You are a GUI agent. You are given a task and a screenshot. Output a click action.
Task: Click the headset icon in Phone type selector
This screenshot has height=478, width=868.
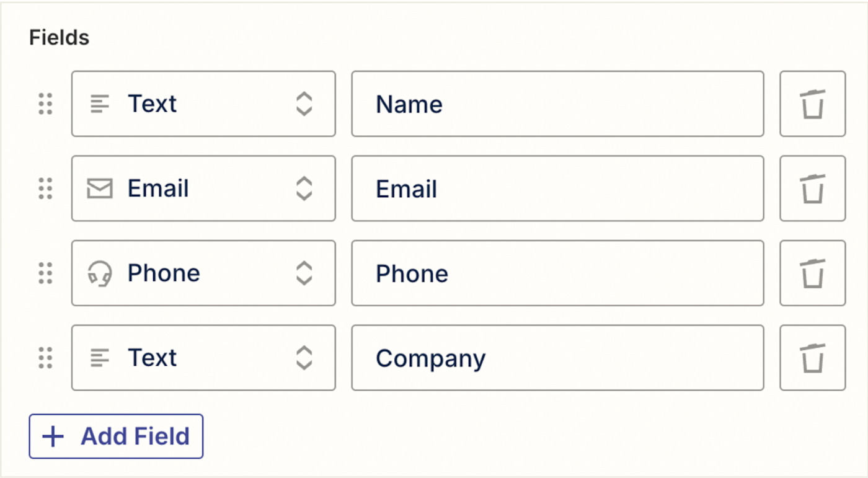tap(99, 273)
